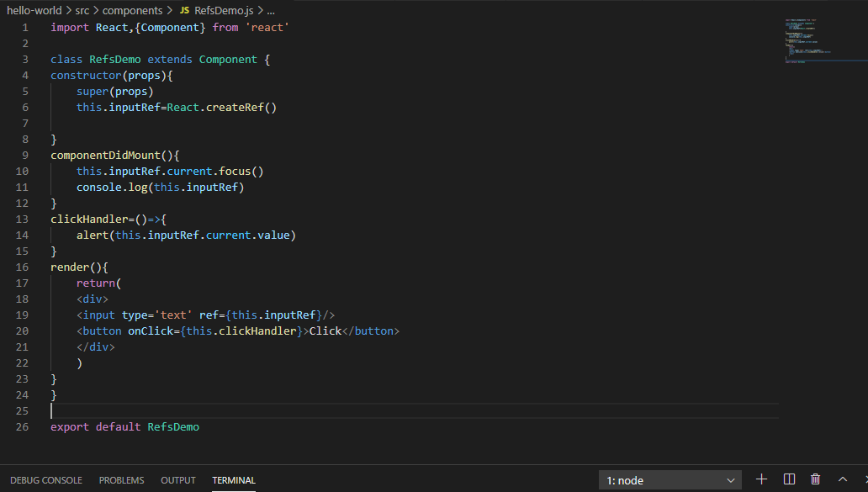The image size is (868, 492).
Task: Click line number 1 in gutter
Action: pyautogui.click(x=25, y=28)
